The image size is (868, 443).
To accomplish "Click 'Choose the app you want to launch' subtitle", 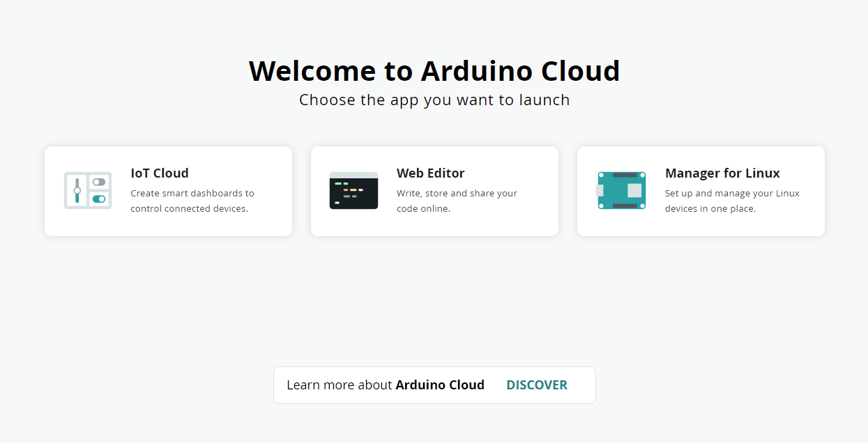I will pyautogui.click(x=434, y=100).
